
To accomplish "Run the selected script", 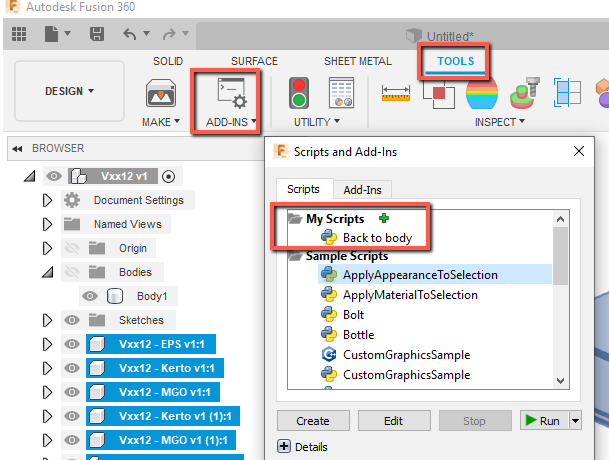I will [545, 421].
